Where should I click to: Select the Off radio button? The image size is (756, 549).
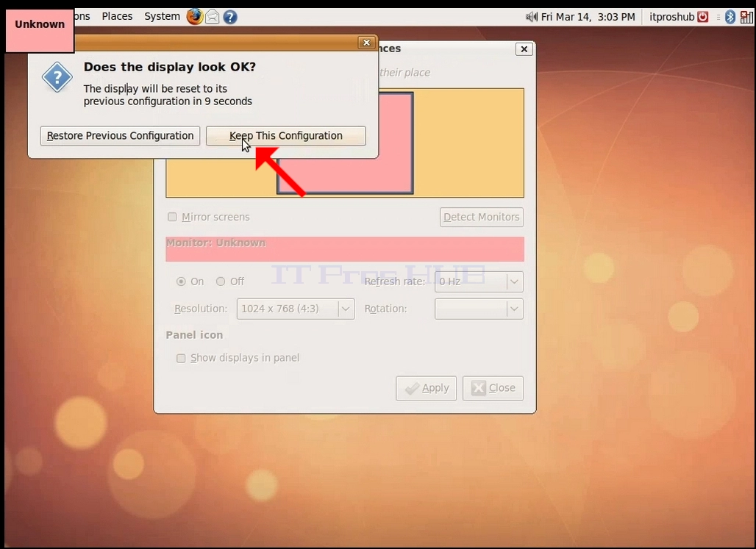click(x=221, y=281)
